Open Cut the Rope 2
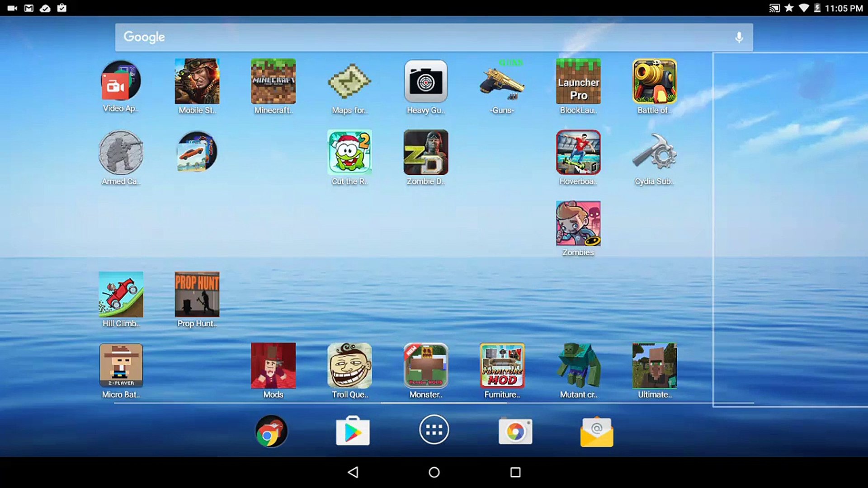Image resolution: width=868 pixels, height=488 pixels. point(349,153)
